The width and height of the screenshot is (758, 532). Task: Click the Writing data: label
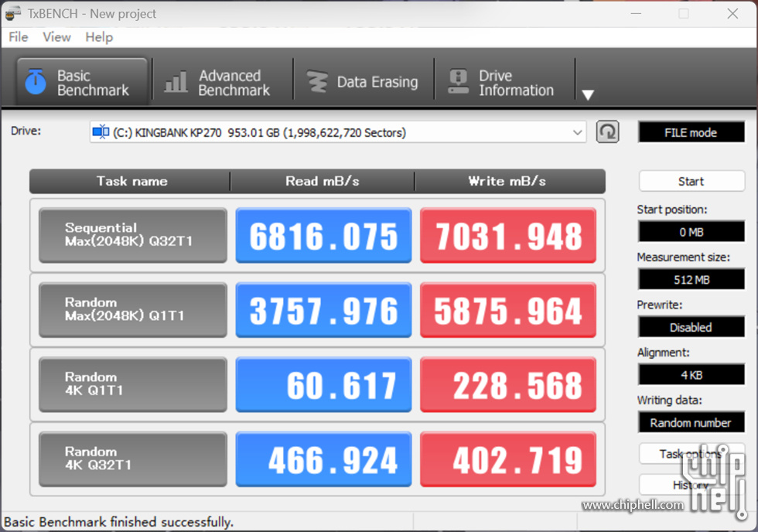[x=670, y=400]
